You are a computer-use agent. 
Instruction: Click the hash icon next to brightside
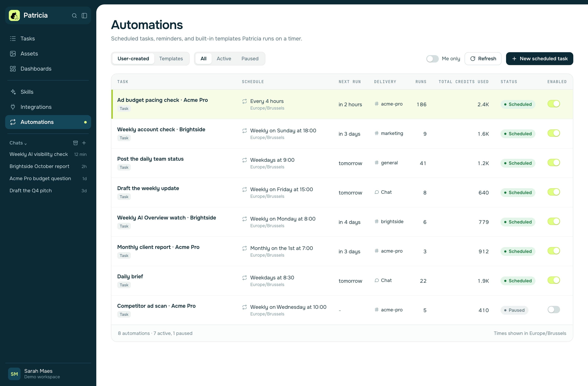click(377, 221)
